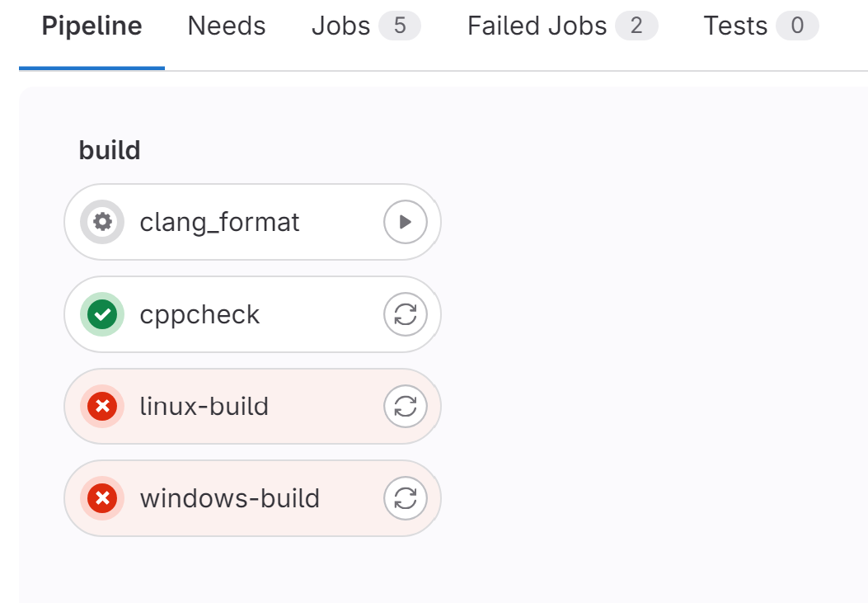Go to the Jobs tab
Screen dimensions: 868x603
[x=340, y=26]
